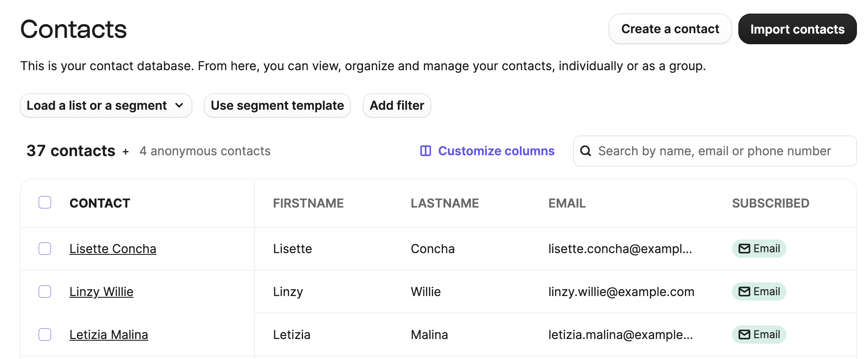This screenshot has width=868, height=359.
Task: Click Use segment template button
Action: pyautogui.click(x=277, y=105)
